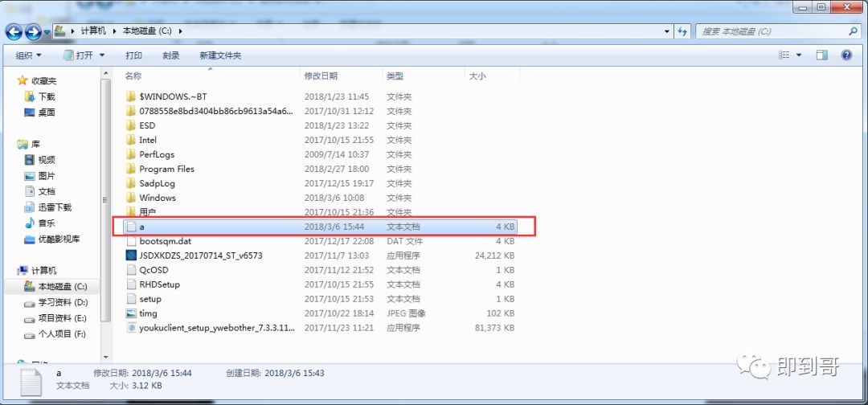Open drive 项目资料 (E:)
The height and width of the screenshot is (405, 868).
pyautogui.click(x=55, y=318)
